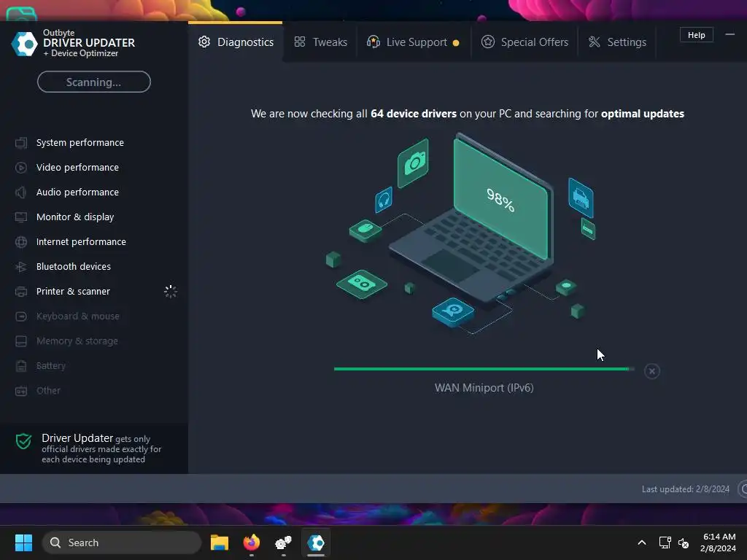
Task: Click the Monitor & display screen icon
Action: (21, 217)
